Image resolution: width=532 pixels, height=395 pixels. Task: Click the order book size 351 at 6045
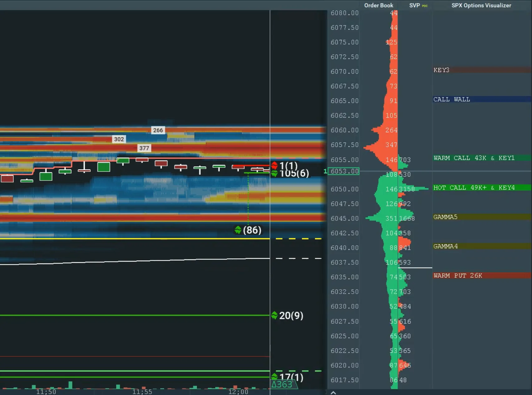(x=391, y=219)
